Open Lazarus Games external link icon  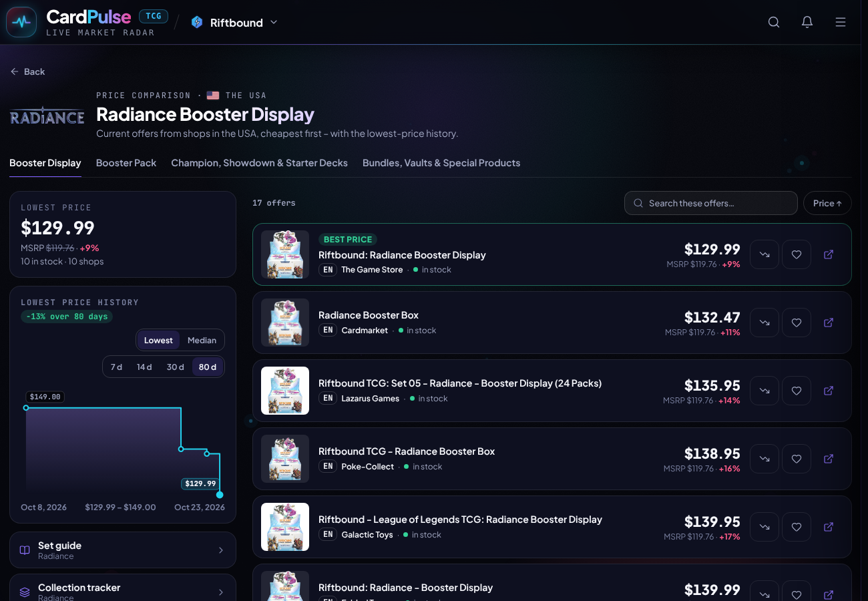tap(829, 391)
